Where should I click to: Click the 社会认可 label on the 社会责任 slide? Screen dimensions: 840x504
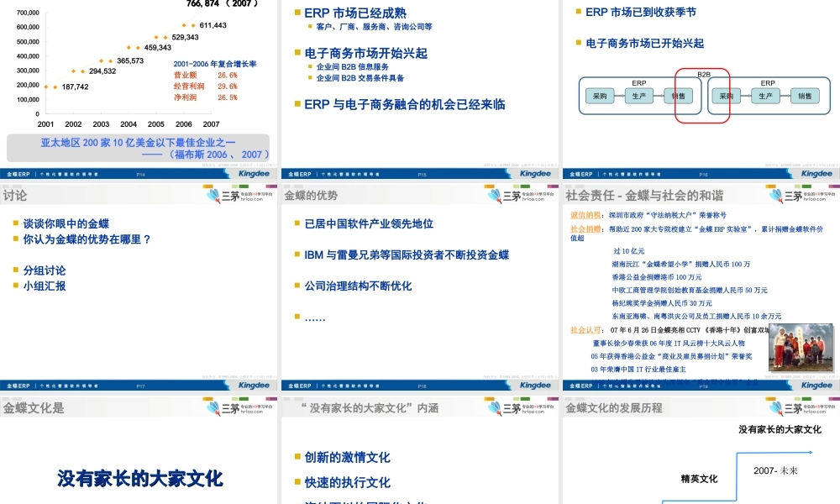point(585,330)
